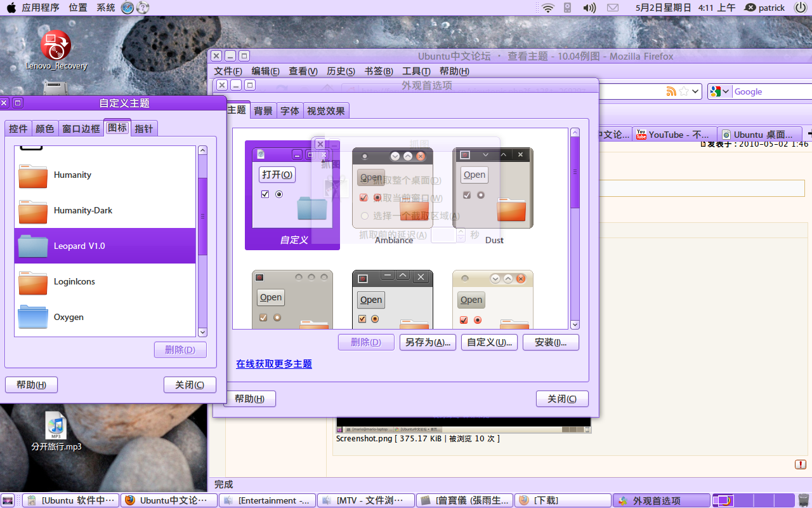Viewport: 812px width, 508px height.
Task: Open the [MTV - 文件浏览 taskbar item
Action: [366, 500]
